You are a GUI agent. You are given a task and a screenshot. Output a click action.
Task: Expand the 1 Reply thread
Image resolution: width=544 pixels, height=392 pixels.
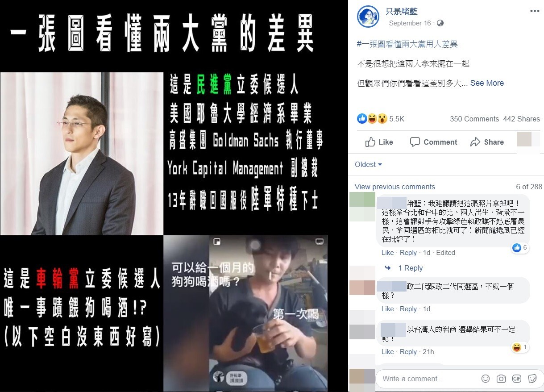(410, 268)
